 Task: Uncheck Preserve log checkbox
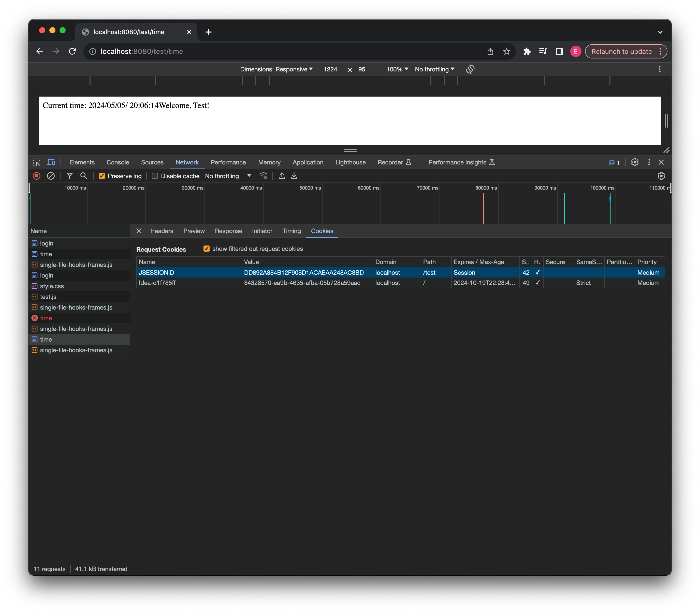pos(102,176)
